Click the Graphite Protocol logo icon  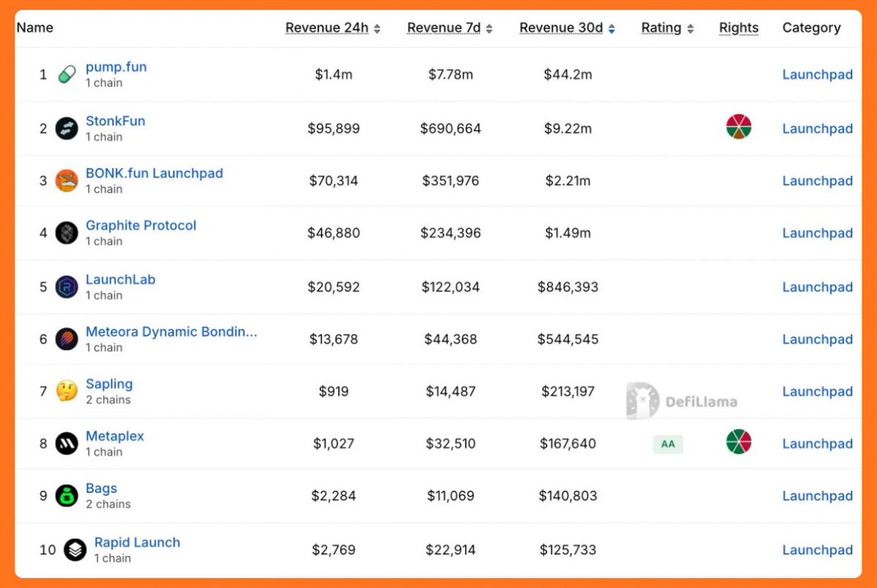(x=67, y=233)
